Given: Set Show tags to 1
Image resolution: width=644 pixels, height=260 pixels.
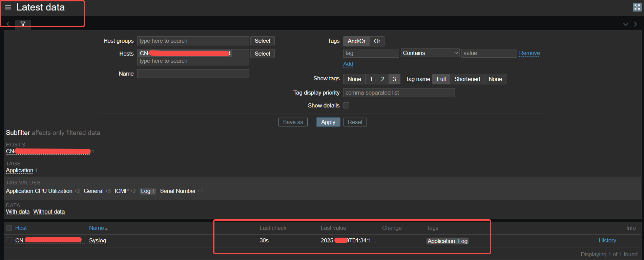Looking at the screenshot, I should (x=371, y=79).
